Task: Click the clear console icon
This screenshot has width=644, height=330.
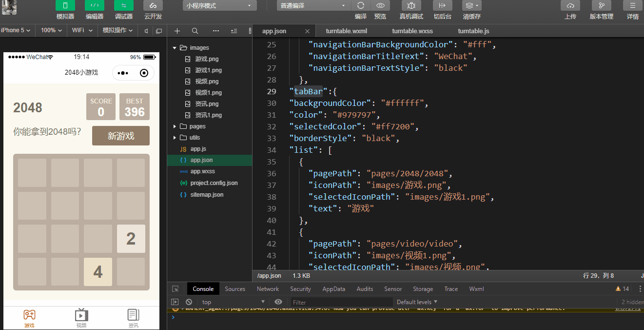Action: [x=189, y=302]
